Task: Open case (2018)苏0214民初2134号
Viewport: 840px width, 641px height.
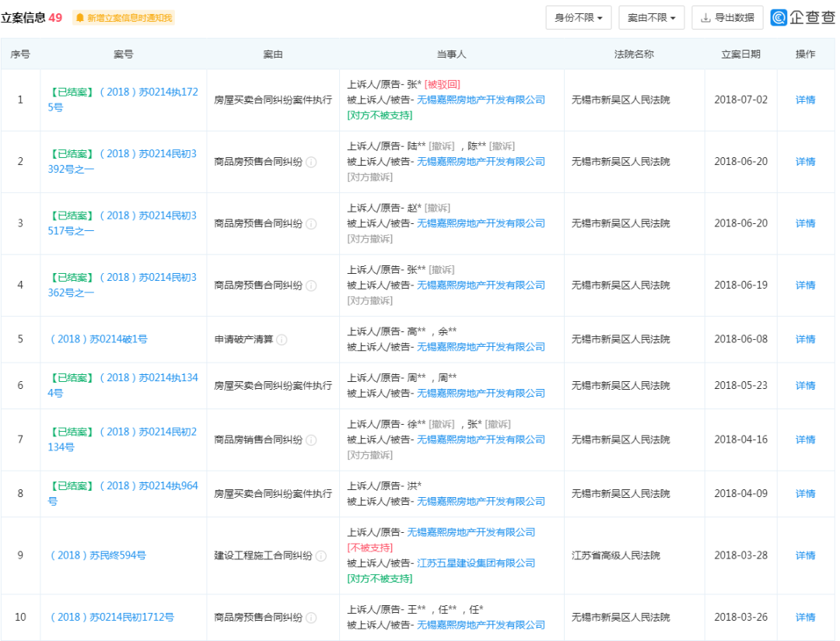Action: point(122,440)
